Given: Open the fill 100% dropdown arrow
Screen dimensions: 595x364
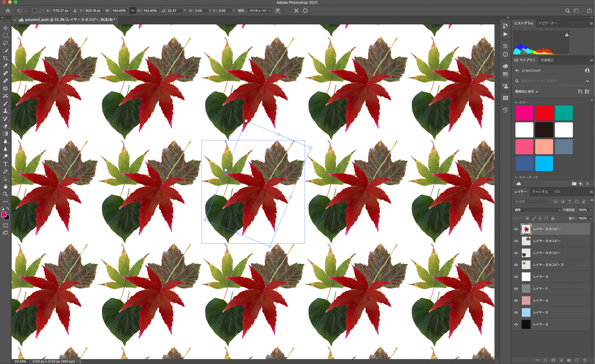Looking at the screenshot, I should [x=591, y=218].
